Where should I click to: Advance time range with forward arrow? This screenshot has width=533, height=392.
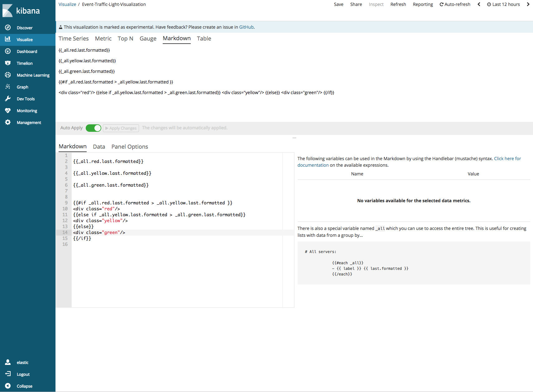pyautogui.click(x=528, y=4)
